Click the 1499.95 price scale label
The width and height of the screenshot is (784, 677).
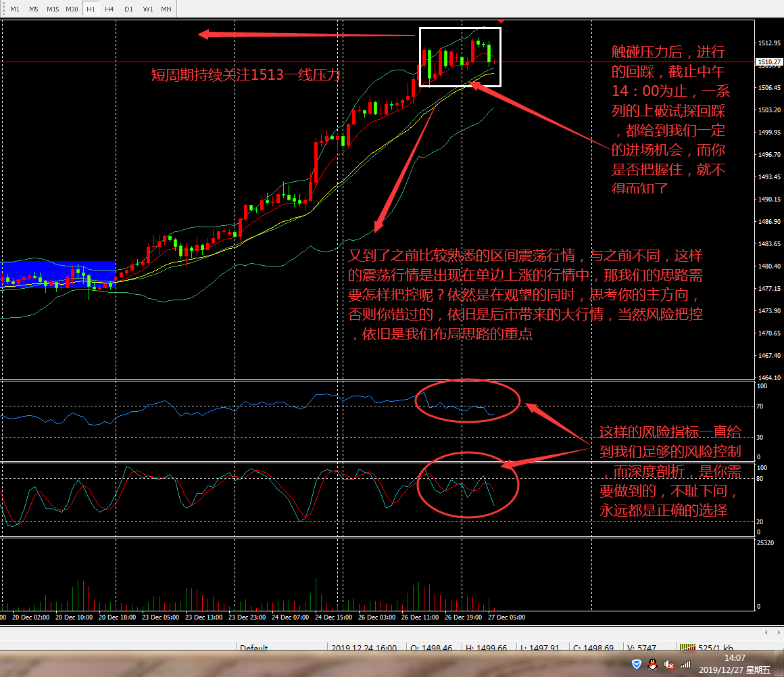click(x=769, y=132)
